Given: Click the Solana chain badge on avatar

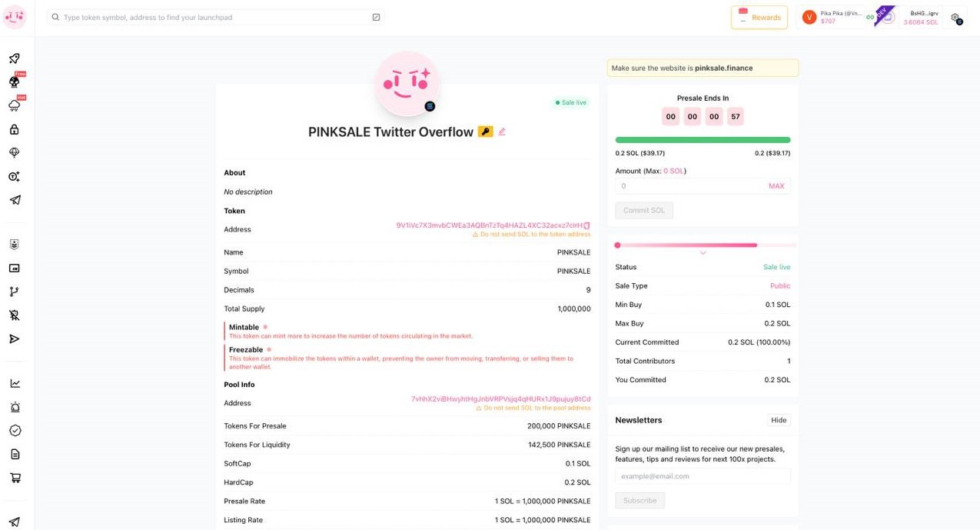Looking at the screenshot, I should point(430,106).
